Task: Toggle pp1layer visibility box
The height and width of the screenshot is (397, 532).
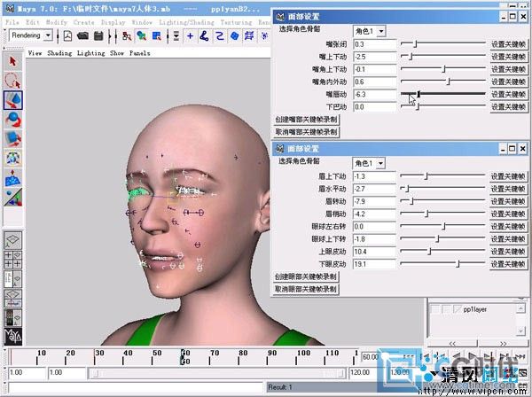Action: click(434, 309)
